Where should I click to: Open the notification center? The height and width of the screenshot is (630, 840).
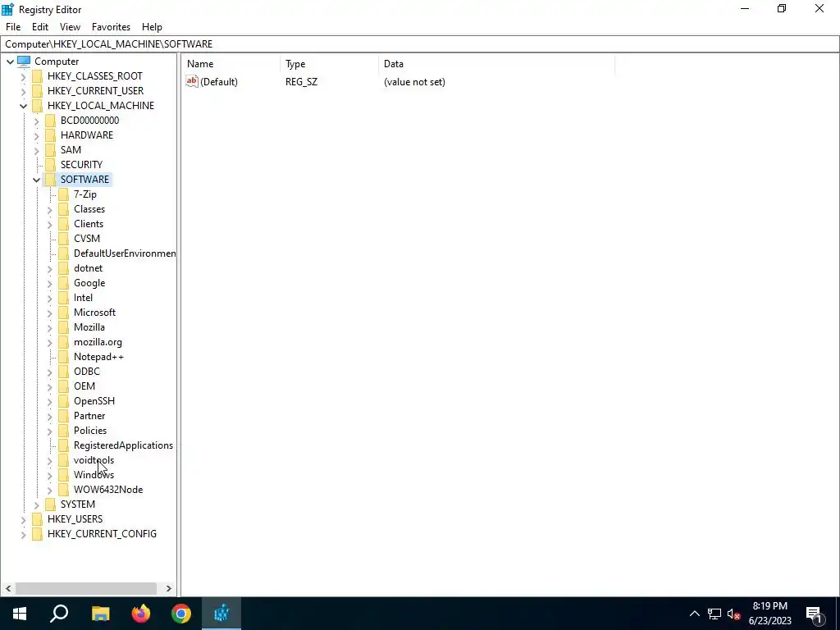click(815, 614)
